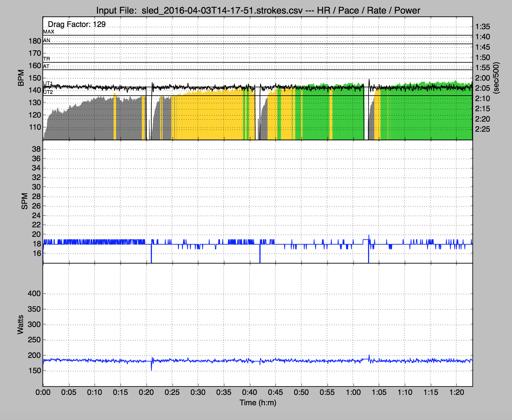The width and height of the screenshot is (512, 420).
Task: Click the TR zone label
Action: click(x=47, y=59)
